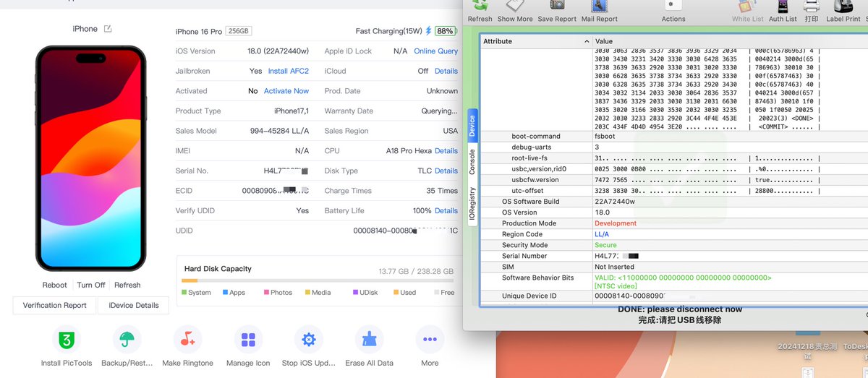Open CPU Details link
This screenshot has width=868, height=378.
(x=446, y=151)
